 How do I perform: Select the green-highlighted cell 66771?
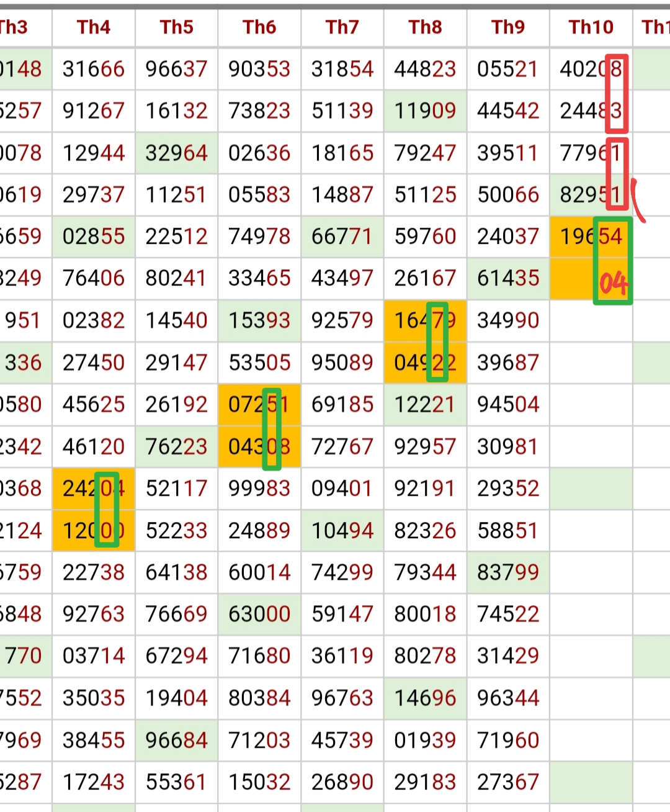[x=342, y=237]
